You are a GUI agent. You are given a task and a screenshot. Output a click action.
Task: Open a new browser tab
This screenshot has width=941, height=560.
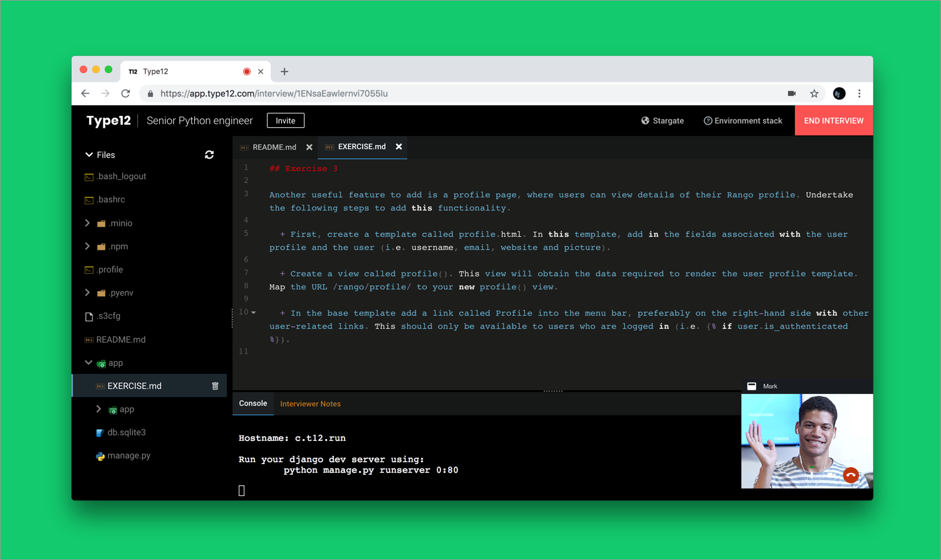284,71
